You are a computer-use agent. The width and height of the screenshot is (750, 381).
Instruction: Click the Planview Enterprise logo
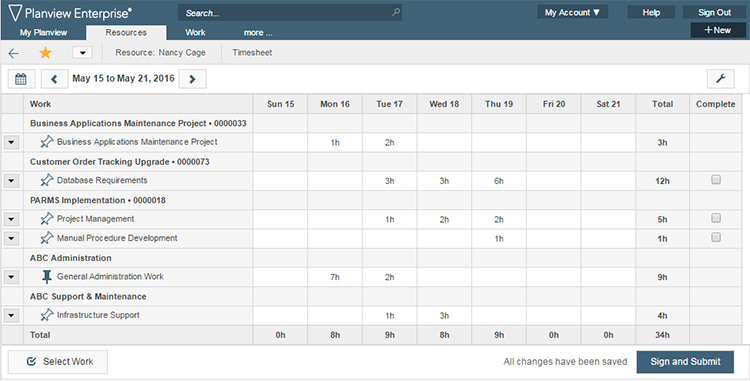coord(70,13)
